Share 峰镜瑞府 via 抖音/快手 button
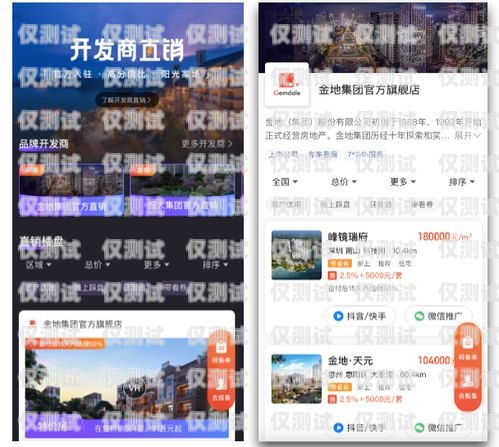This screenshot has height=447, width=499. [x=360, y=316]
